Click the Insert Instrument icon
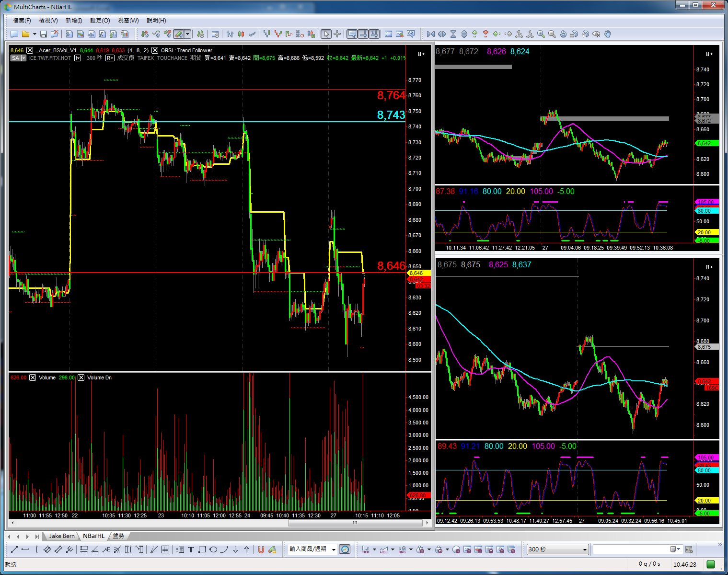This screenshot has height=583, width=728. click(145, 34)
